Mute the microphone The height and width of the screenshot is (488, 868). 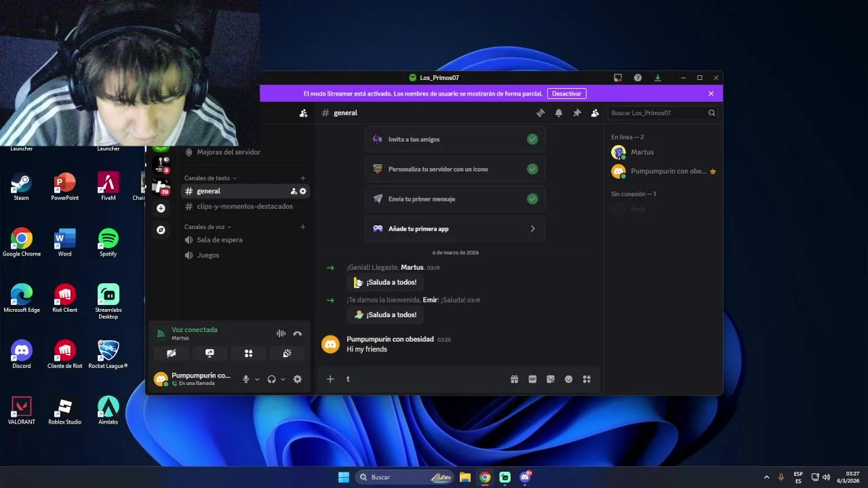246,380
